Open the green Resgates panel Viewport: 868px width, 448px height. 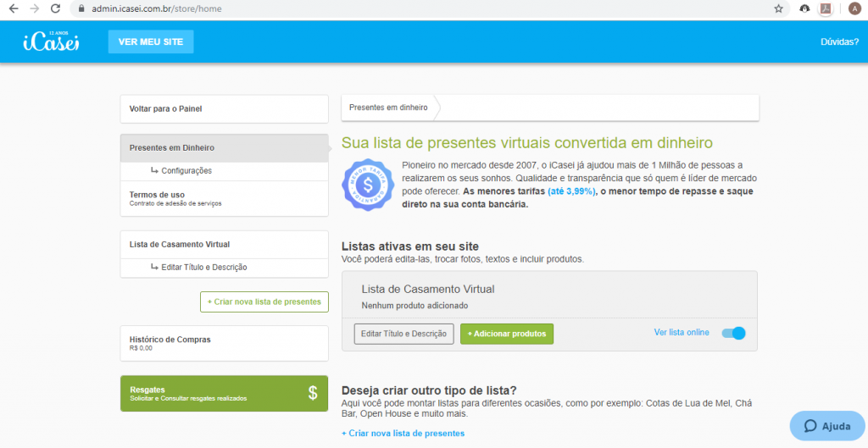point(224,393)
